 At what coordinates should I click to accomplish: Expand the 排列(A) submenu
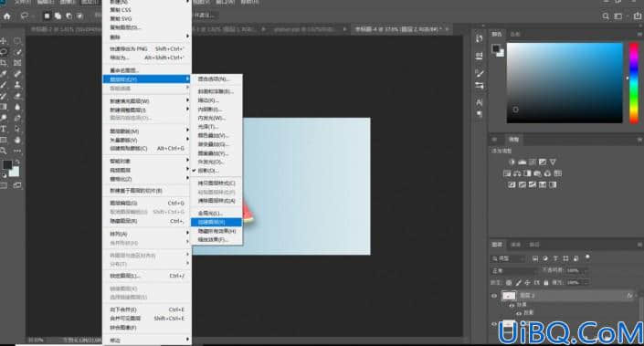coord(147,234)
